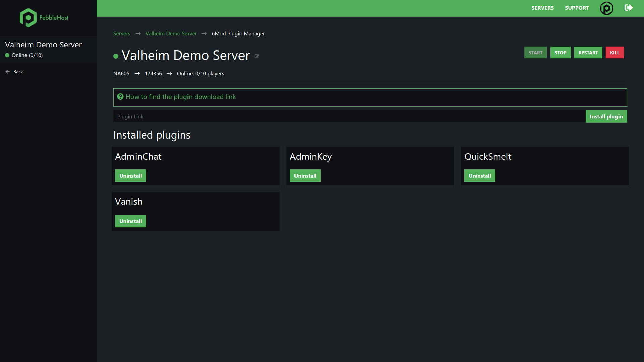Click the question mark help icon
Viewport: 644px width, 362px height.
[120, 97]
